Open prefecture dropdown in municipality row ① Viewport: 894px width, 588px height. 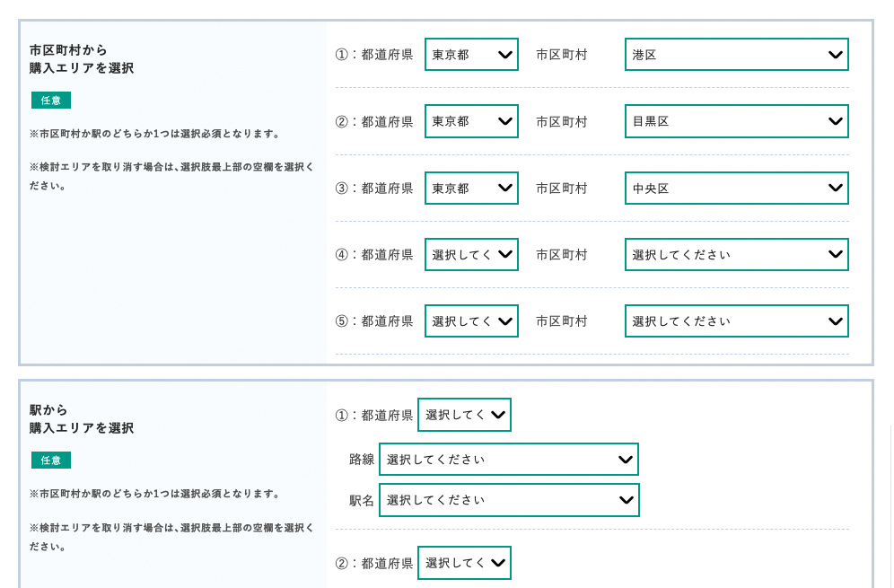(x=471, y=54)
